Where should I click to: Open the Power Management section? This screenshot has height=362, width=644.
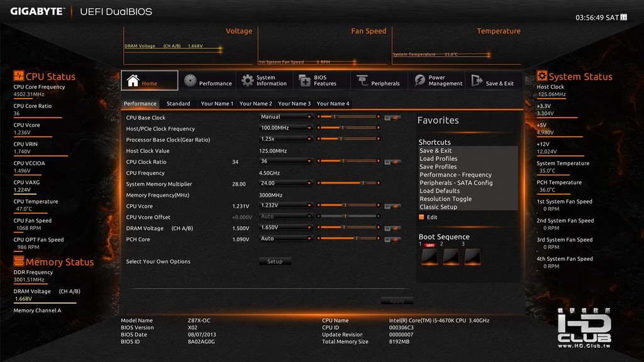click(438, 80)
